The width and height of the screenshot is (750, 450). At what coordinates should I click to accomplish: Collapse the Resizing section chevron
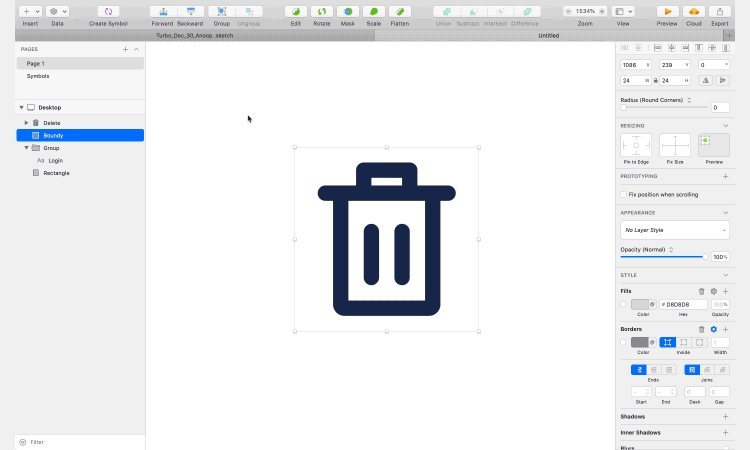[x=726, y=126]
